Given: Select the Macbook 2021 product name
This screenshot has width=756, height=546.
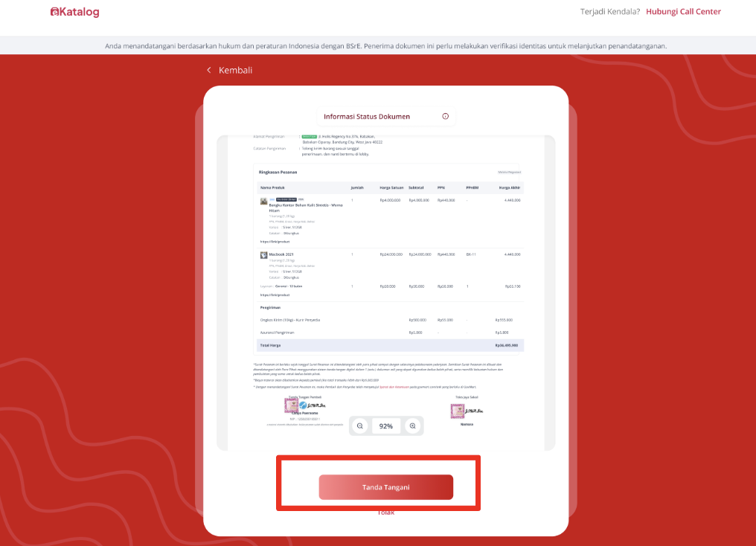Looking at the screenshot, I should 281,254.
